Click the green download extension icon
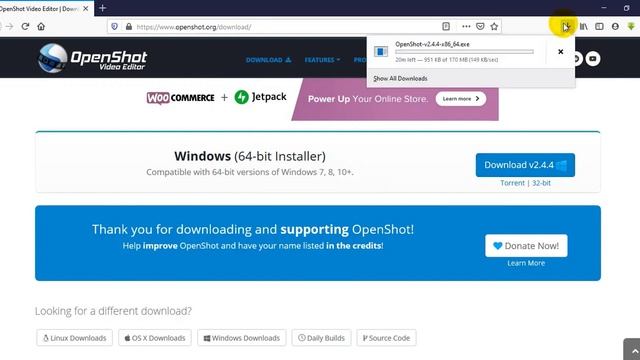Screen dimensions: 640x360 [631, 27]
